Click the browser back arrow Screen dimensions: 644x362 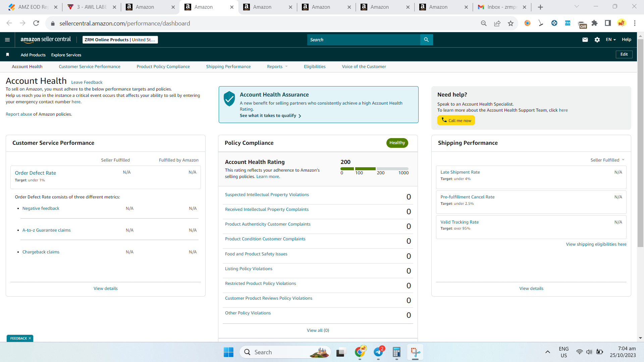pyautogui.click(x=9, y=23)
